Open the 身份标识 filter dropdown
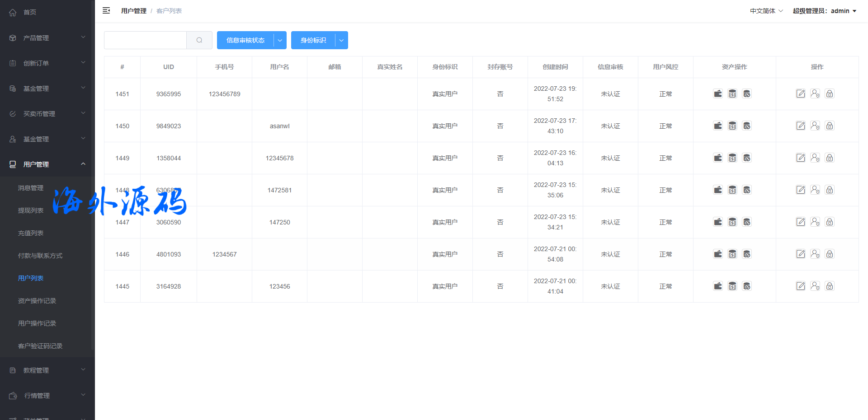The height and width of the screenshot is (420, 868). click(x=341, y=40)
